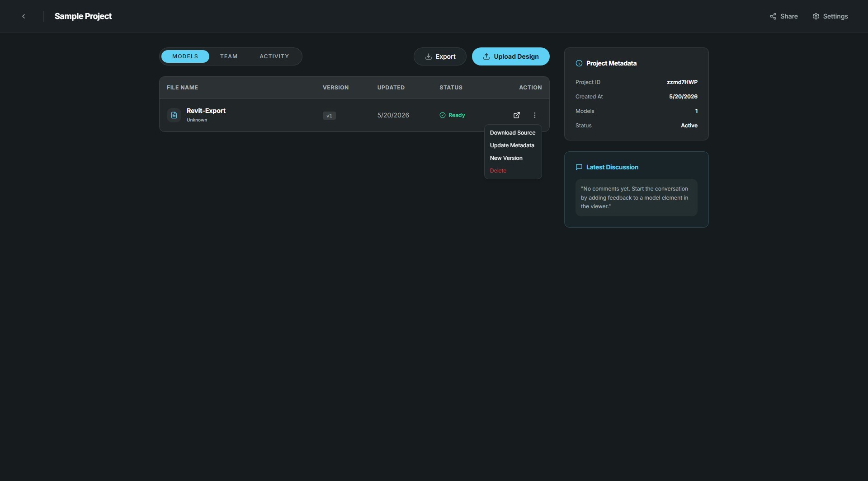The width and height of the screenshot is (868, 481).
Task: Switch to the Team tab
Action: tap(229, 56)
